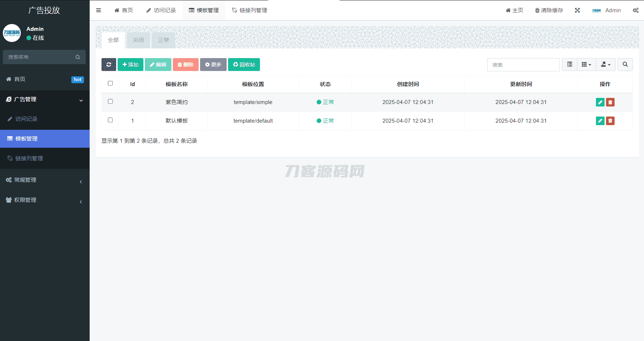Check the select-all header checkbox
The image size is (644, 341).
[x=110, y=83]
